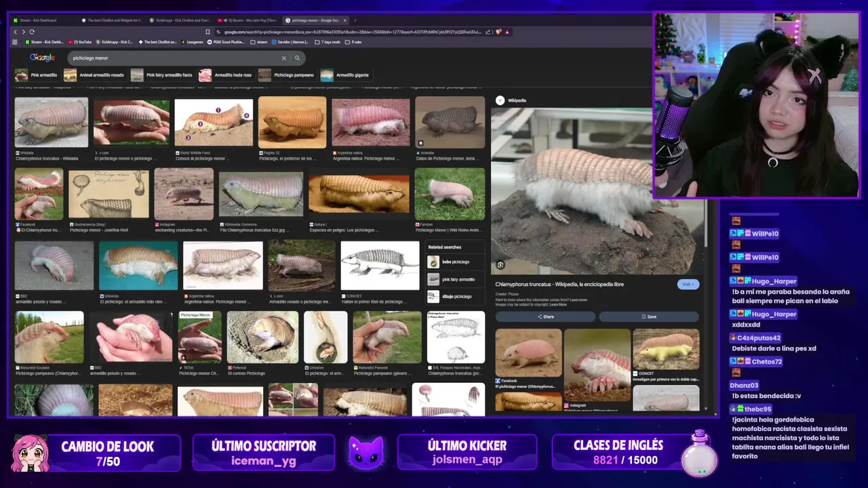This screenshot has height=488, width=868.
Task: Select the Armadillo hada rosa chip
Action: (226, 75)
